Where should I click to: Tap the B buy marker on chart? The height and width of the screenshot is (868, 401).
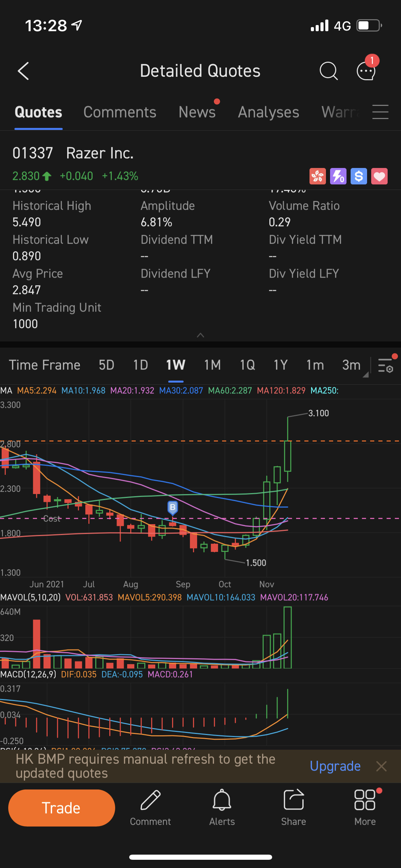coord(173,508)
